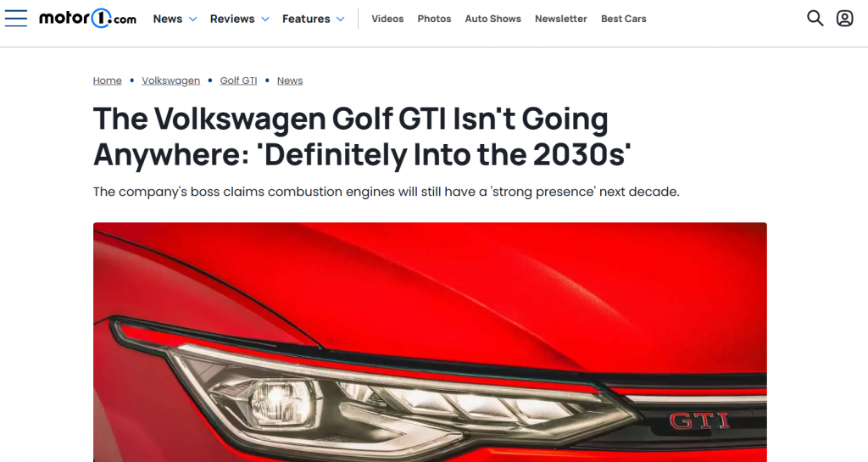Screen dimensions: 868x462
Task: Expand the Reviews dropdown chevron
Action: (265, 19)
